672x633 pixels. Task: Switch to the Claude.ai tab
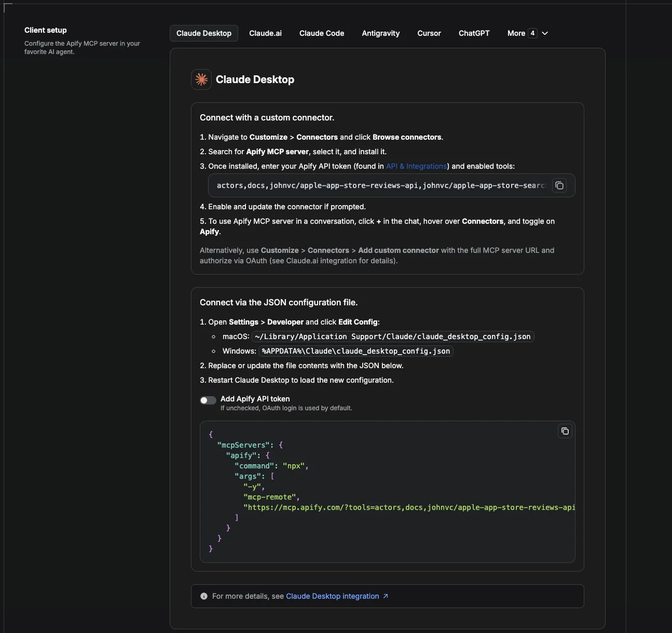pyautogui.click(x=265, y=33)
